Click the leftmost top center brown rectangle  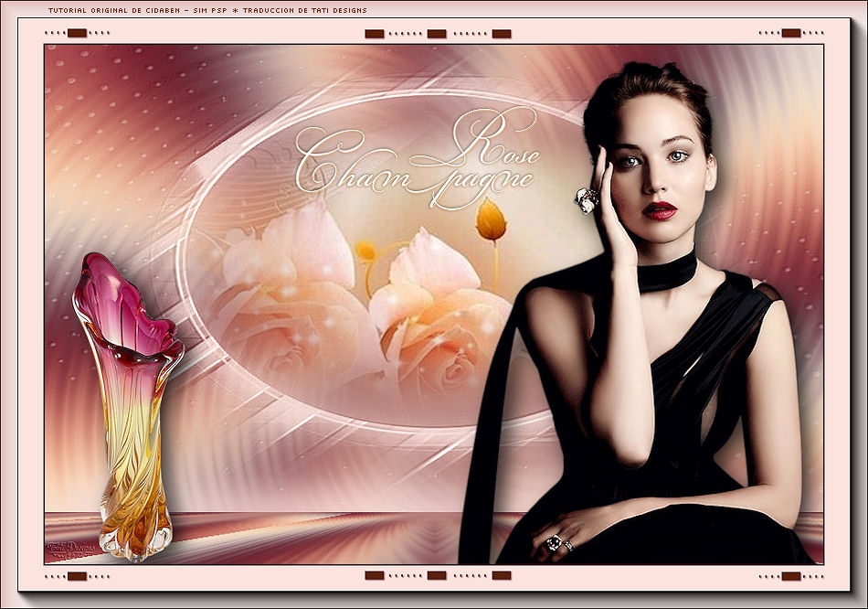click(x=374, y=34)
